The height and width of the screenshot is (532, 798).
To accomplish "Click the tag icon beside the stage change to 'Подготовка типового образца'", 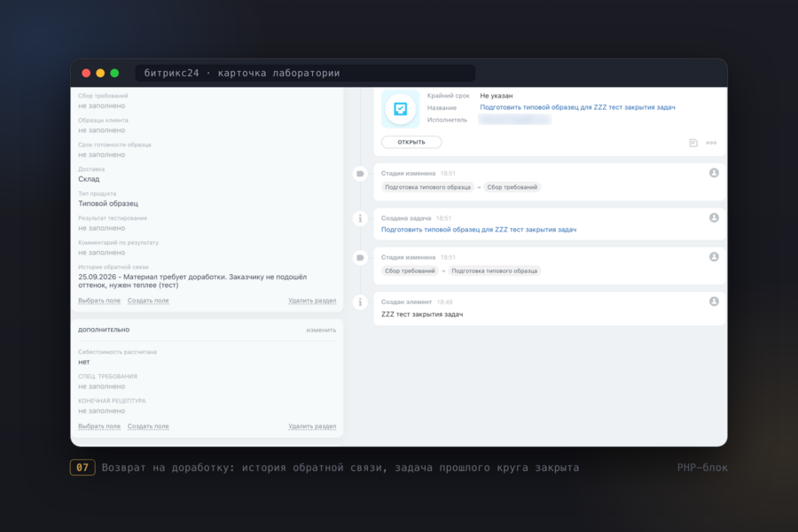I will (x=360, y=258).
